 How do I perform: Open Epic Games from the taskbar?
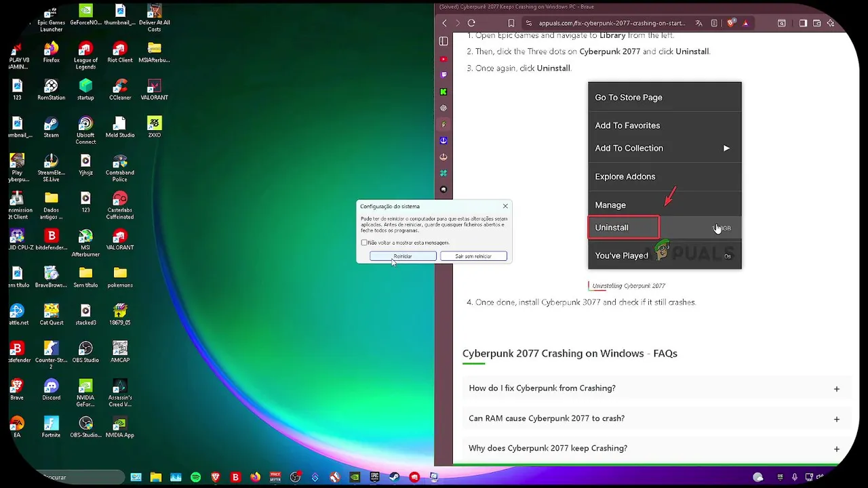click(374, 477)
